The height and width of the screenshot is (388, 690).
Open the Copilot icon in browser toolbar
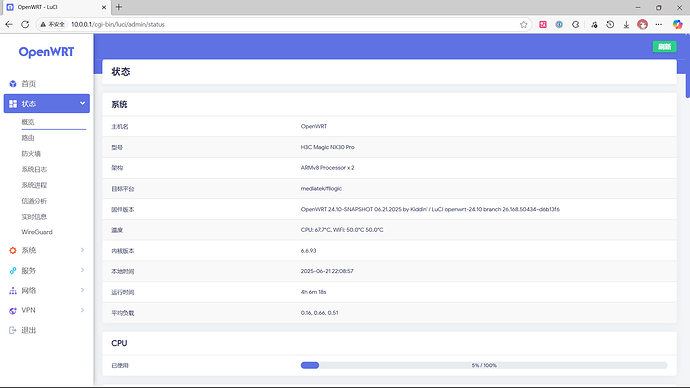(x=677, y=25)
